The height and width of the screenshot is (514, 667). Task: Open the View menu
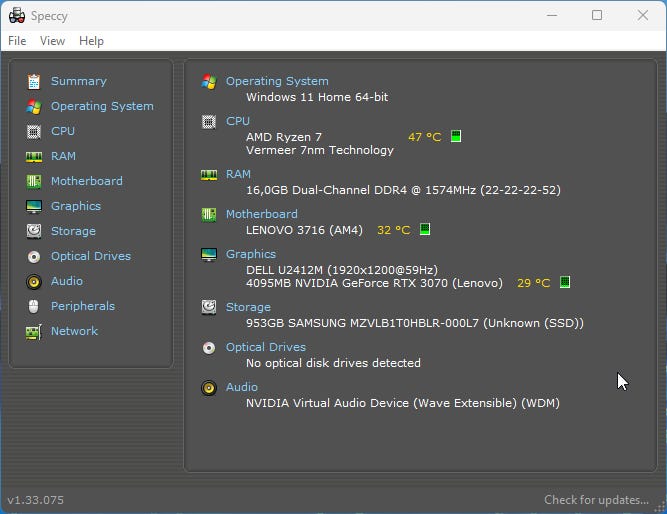click(52, 41)
